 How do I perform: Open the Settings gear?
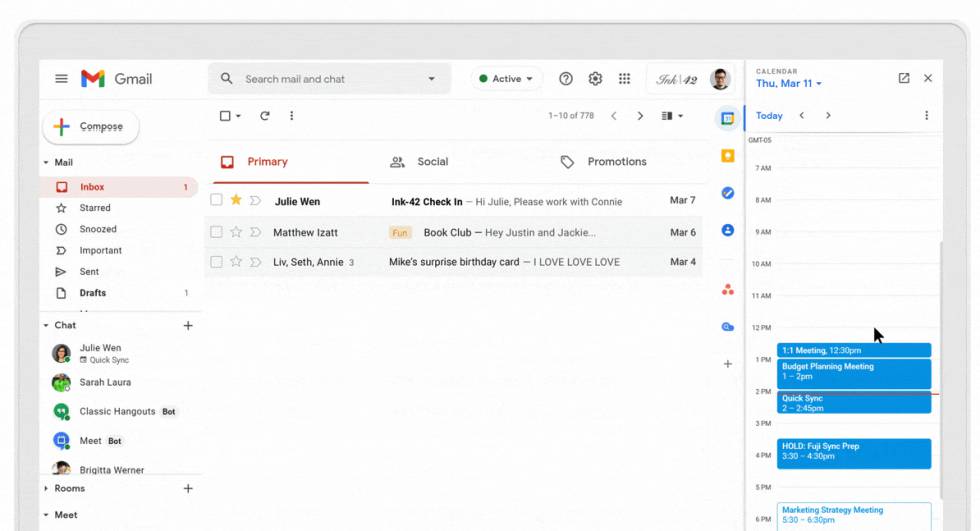tap(595, 79)
